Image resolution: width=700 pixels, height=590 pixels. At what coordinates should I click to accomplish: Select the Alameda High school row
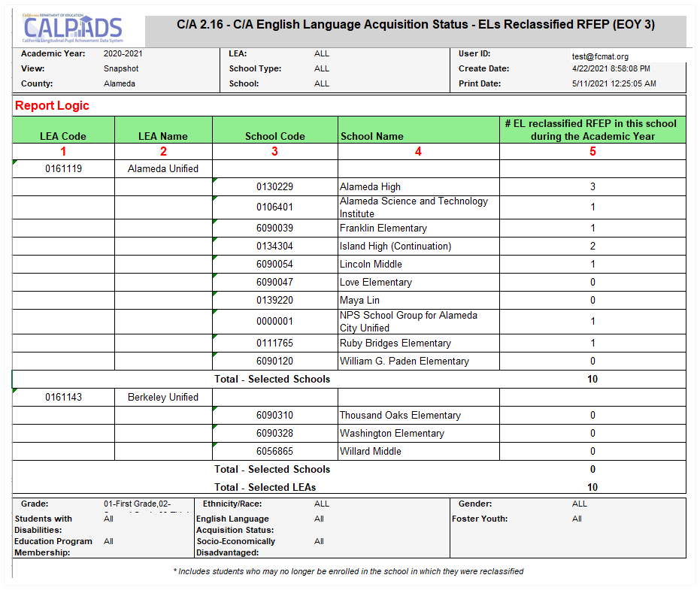pyautogui.click(x=370, y=187)
